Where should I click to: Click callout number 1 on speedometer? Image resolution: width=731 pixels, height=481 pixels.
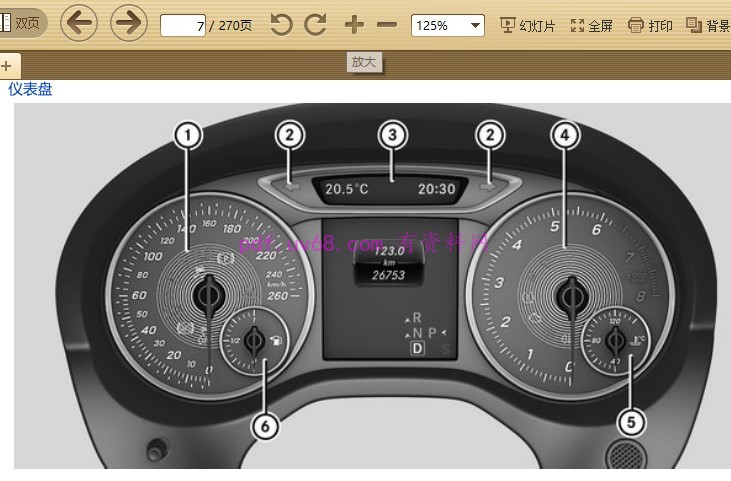188,134
